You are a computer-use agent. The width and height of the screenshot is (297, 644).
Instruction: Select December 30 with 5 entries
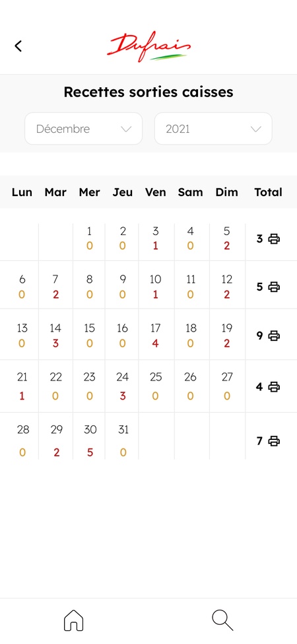coord(90,441)
